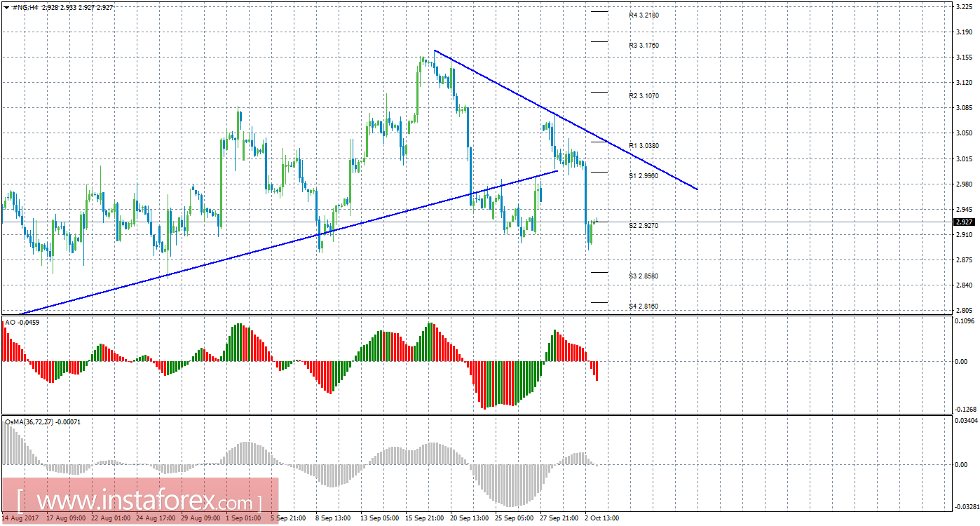This screenshot has width=980, height=526.
Task: Click price axis value 2.980
Action: click(964, 184)
